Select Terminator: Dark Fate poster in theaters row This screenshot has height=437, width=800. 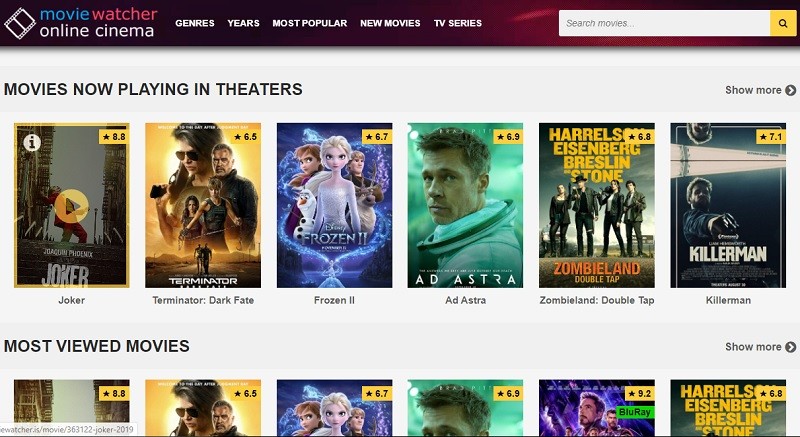[203, 205]
